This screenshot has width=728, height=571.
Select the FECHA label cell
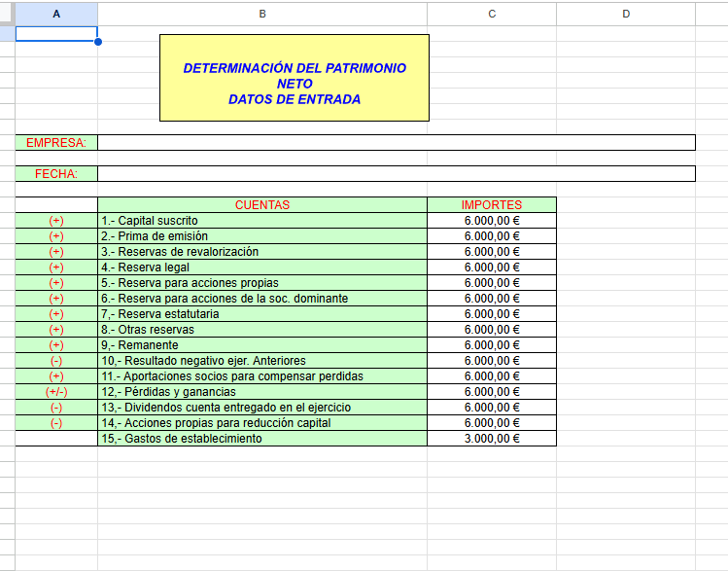56,174
